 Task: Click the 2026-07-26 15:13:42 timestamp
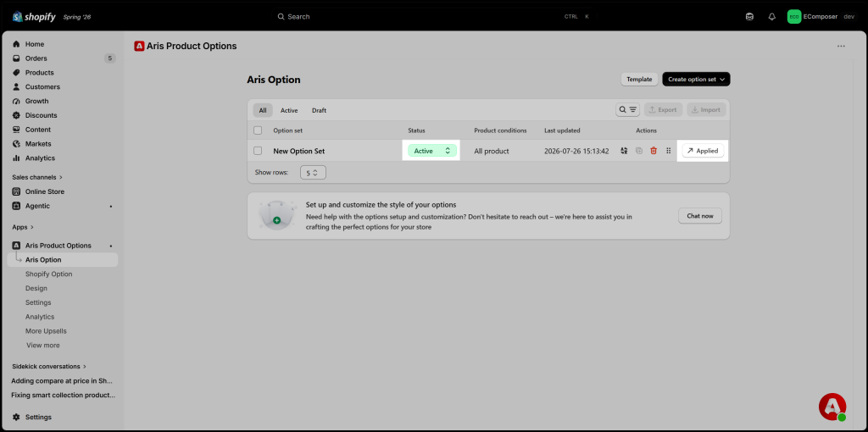coord(576,151)
